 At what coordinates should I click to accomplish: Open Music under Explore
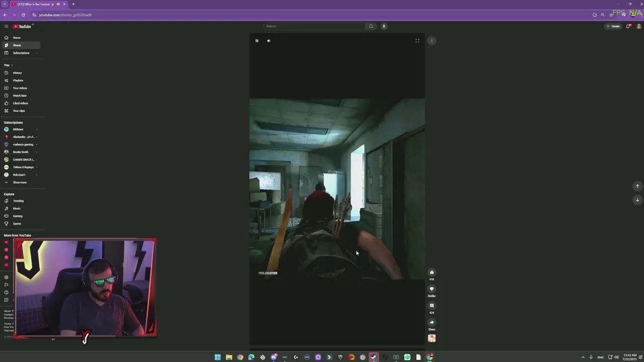(20, 209)
